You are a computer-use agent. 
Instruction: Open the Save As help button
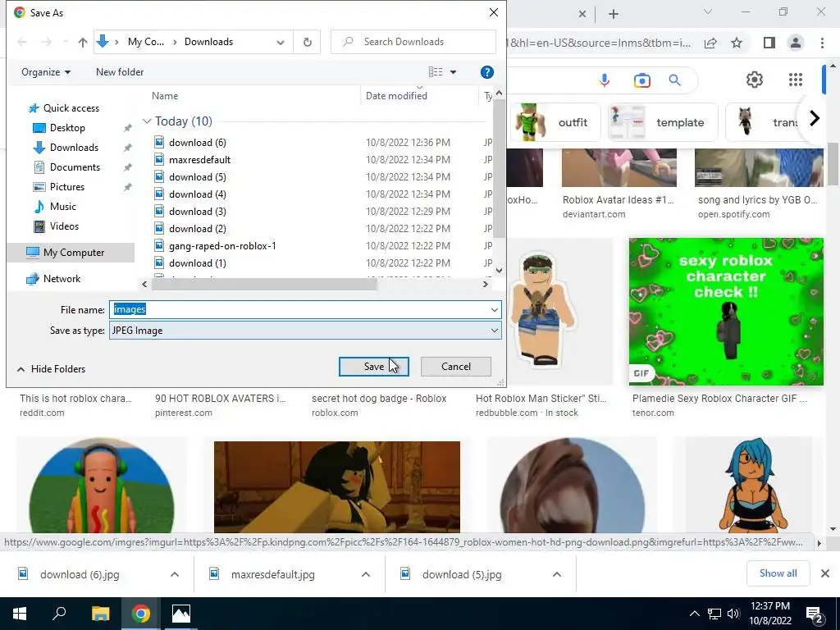click(486, 72)
